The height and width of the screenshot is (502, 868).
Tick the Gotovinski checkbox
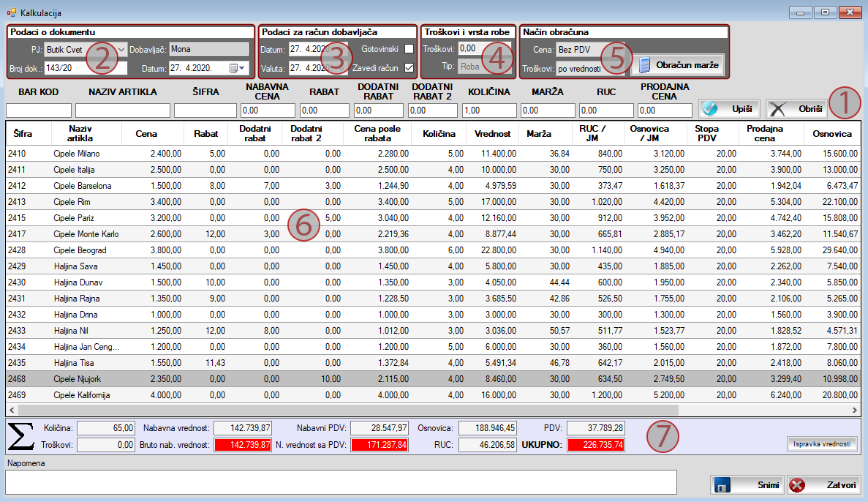pyautogui.click(x=409, y=49)
